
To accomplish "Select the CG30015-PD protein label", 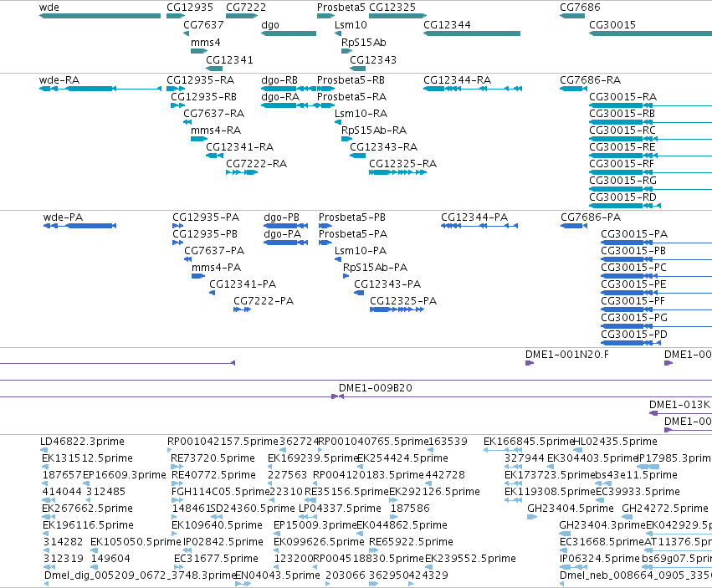I will pyautogui.click(x=634, y=335).
